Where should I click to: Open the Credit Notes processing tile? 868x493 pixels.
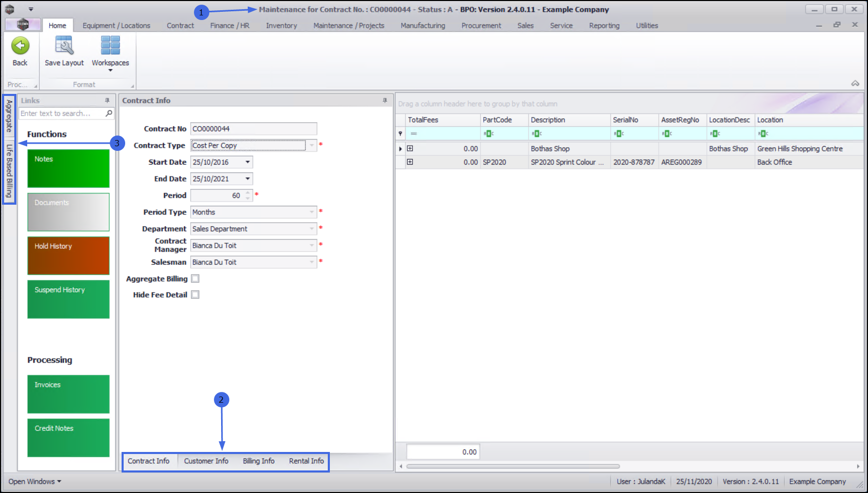(68, 438)
